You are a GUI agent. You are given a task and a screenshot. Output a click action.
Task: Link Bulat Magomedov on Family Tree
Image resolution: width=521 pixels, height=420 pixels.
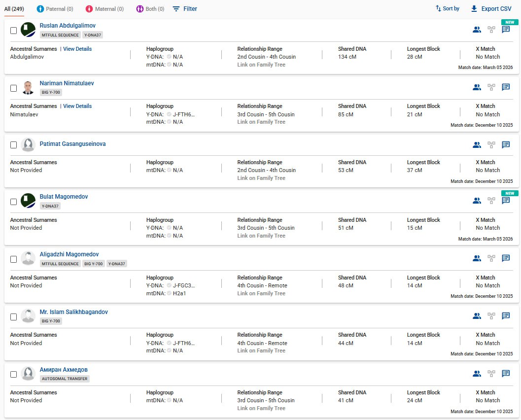tap(261, 236)
